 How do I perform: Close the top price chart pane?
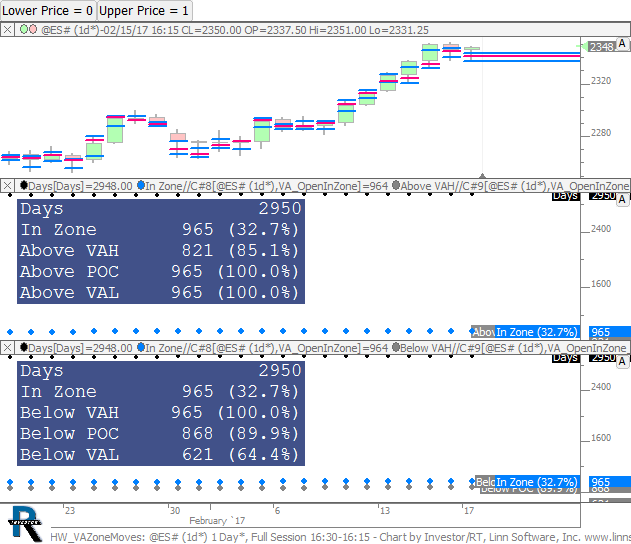pos(7,30)
